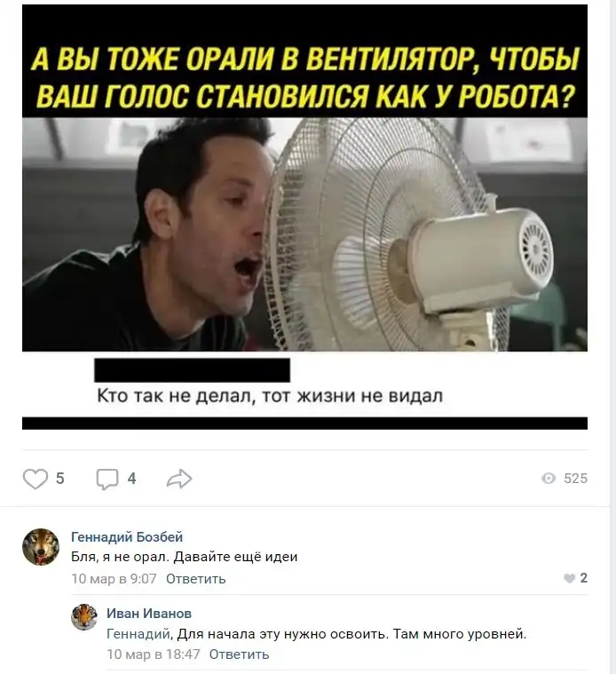Open Геннадий Бозбей's wolf avatar
616x674 pixels.
pyautogui.click(x=41, y=547)
